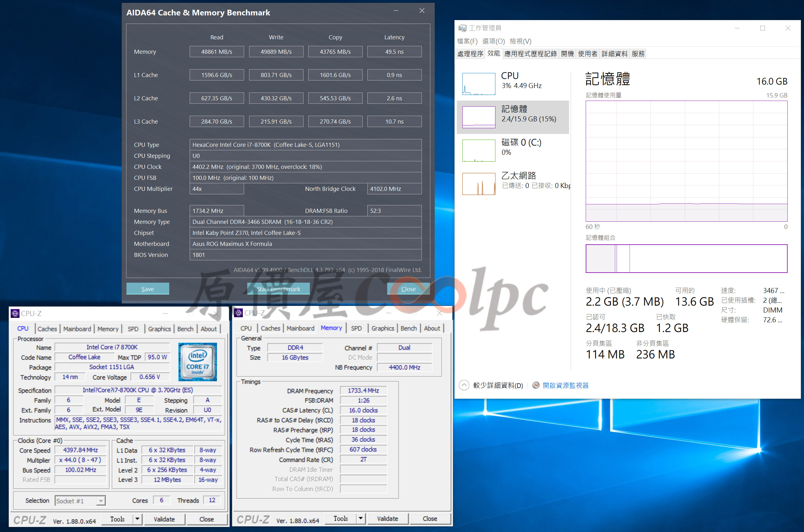
Task: Open the Resource Monitor icon in Task Manager
Action: (536, 385)
